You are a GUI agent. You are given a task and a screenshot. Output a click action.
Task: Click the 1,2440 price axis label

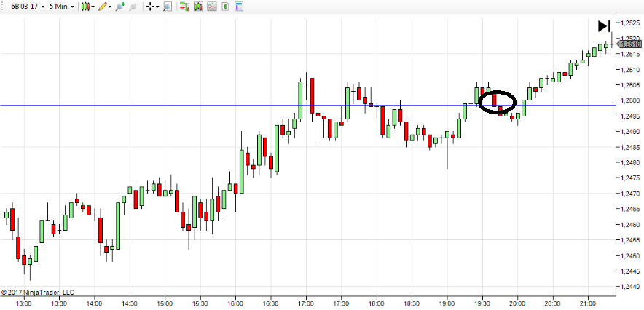click(630, 287)
